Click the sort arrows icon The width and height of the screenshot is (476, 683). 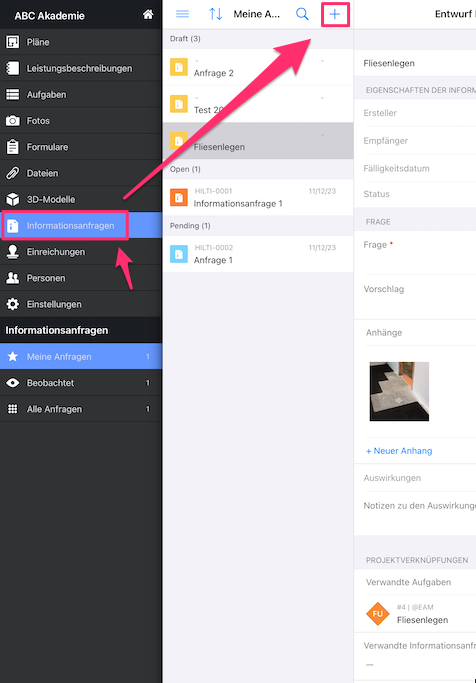pyautogui.click(x=216, y=14)
